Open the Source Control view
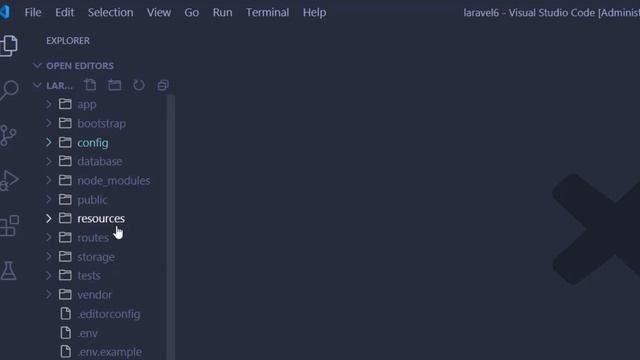This screenshot has width=640, height=360. click(8, 136)
